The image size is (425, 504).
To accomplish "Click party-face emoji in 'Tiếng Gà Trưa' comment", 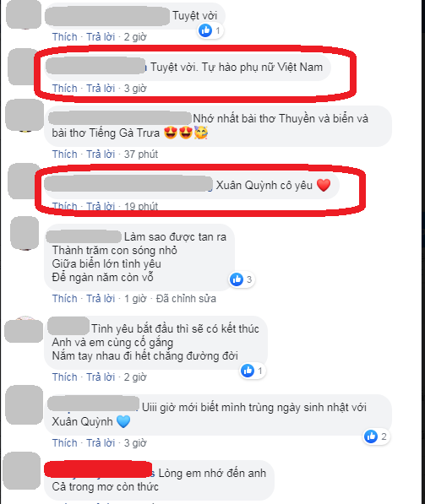I will [x=201, y=133].
